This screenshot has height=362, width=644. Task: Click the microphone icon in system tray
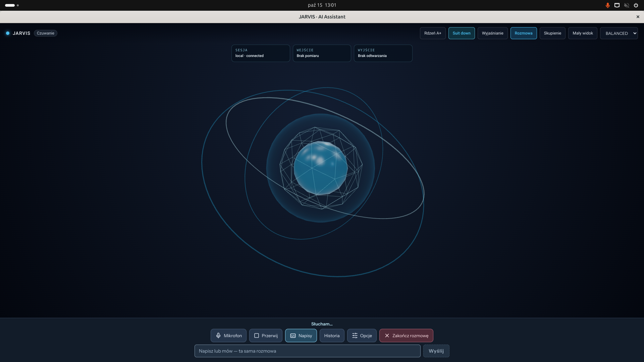(x=607, y=5)
